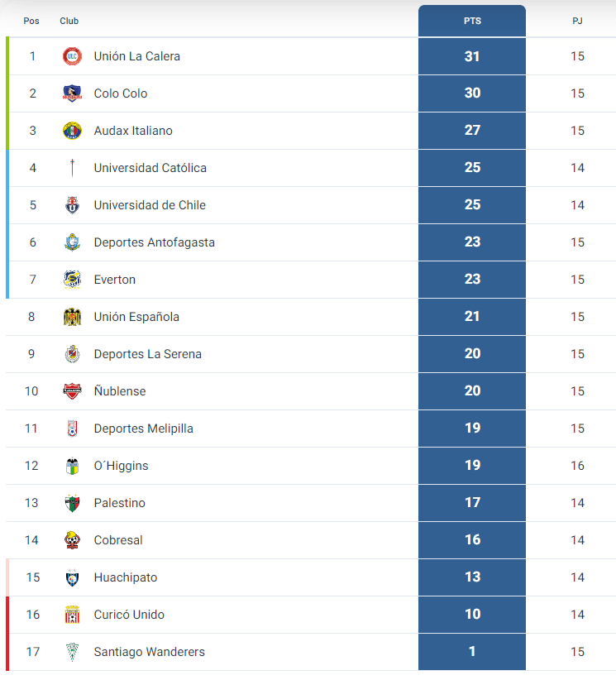The image size is (616, 680).
Task: Click the Ñublense red shield crest
Action: (72, 391)
